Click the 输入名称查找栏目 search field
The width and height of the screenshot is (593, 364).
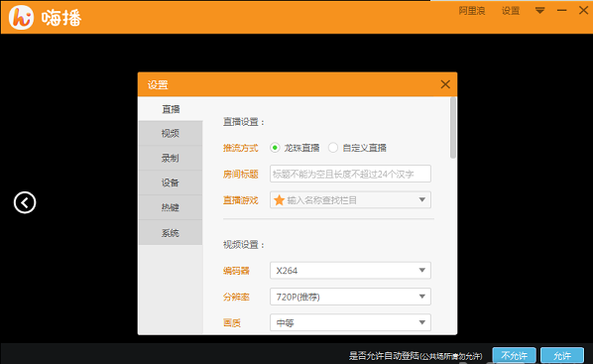point(350,199)
